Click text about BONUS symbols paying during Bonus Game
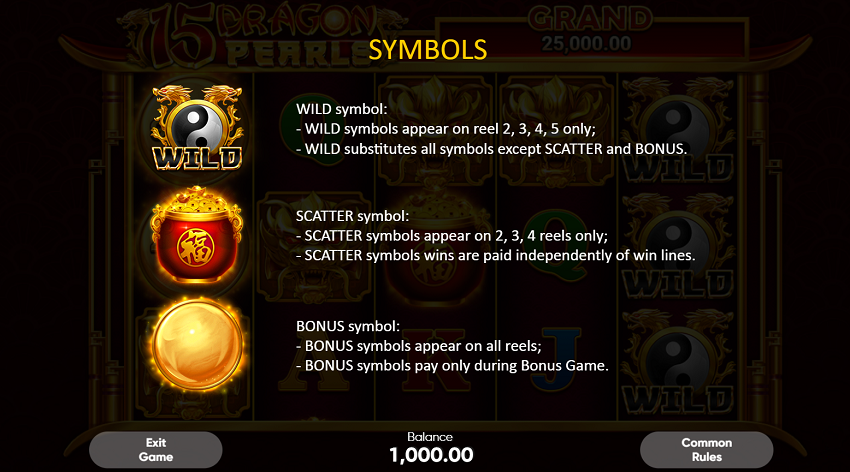This screenshot has height=472, width=850. 452,366
